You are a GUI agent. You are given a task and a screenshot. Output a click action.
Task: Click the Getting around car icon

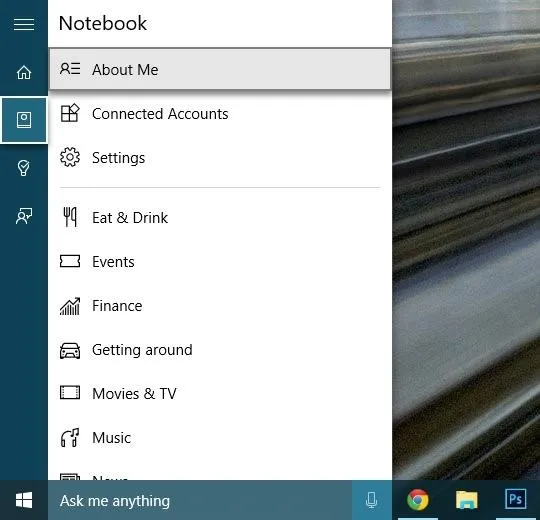tap(70, 351)
